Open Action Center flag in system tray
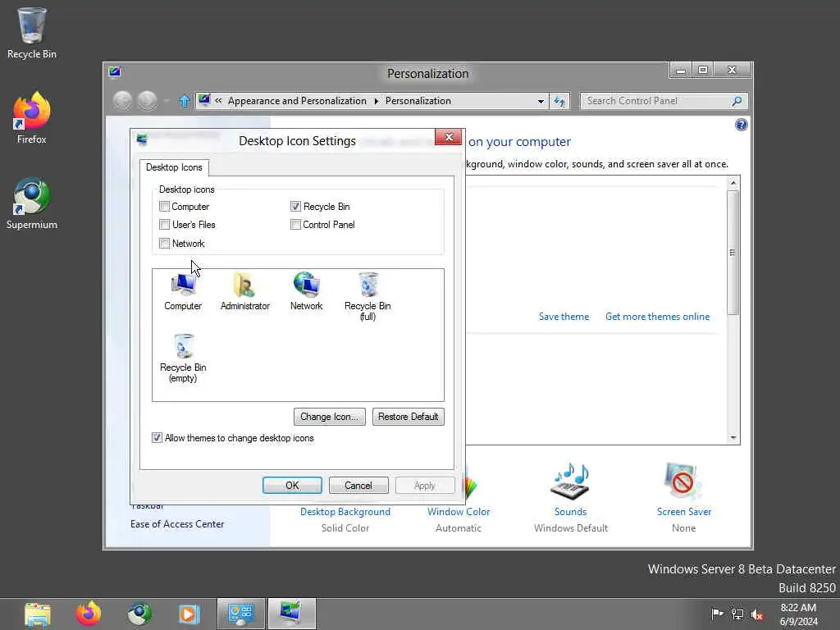840x630 pixels. coord(717,614)
